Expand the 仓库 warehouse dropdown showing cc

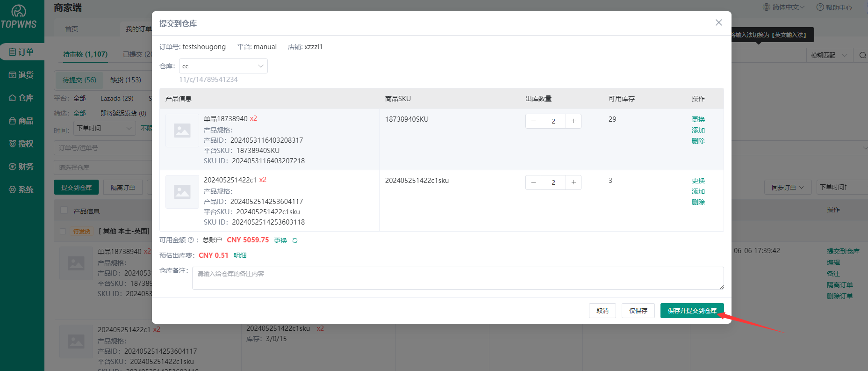click(223, 66)
